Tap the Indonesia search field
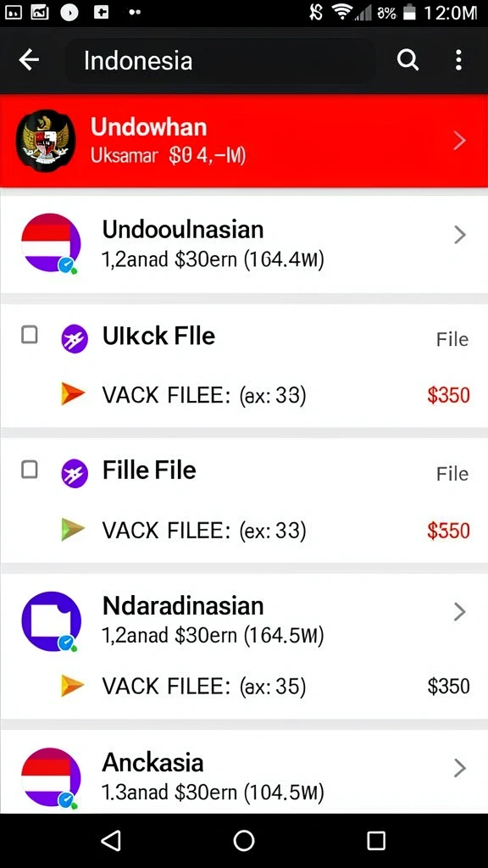 tap(220, 60)
